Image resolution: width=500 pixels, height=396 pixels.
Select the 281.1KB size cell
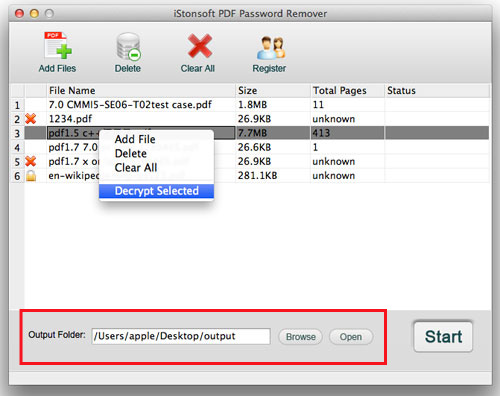click(273, 176)
